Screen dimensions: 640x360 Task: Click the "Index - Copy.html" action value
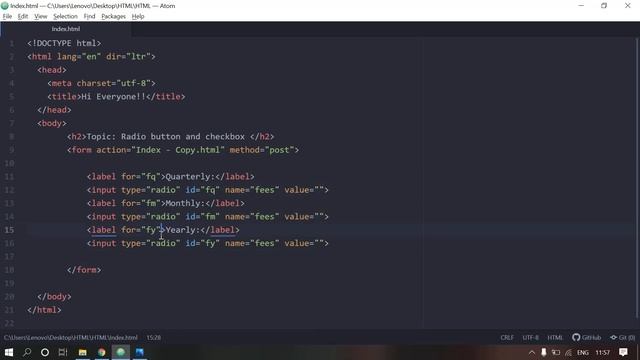click(x=178, y=150)
